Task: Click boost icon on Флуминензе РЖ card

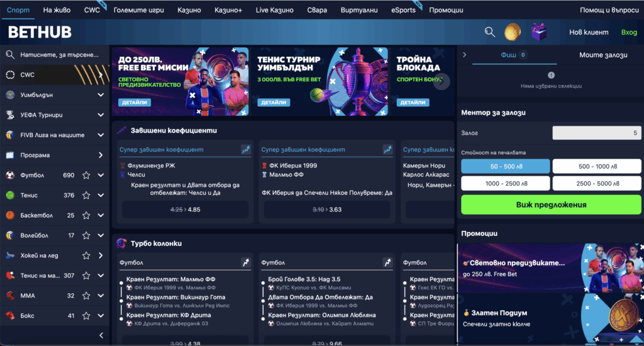Action: pos(246,150)
